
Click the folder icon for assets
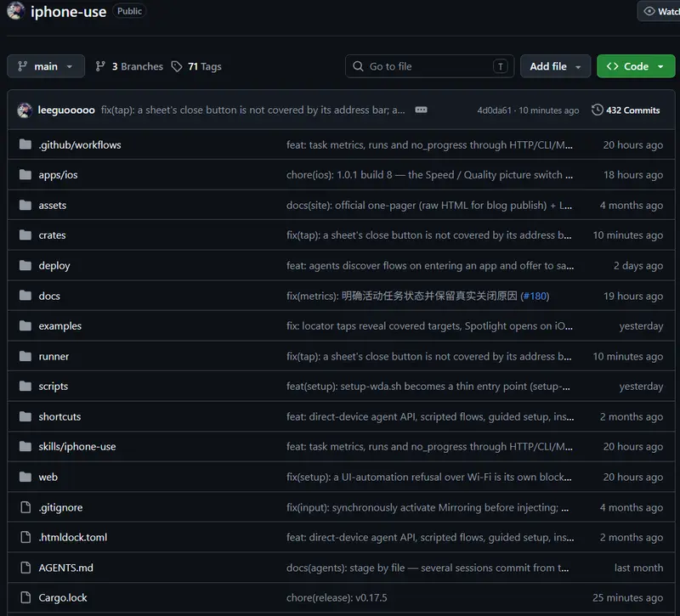(25, 205)
